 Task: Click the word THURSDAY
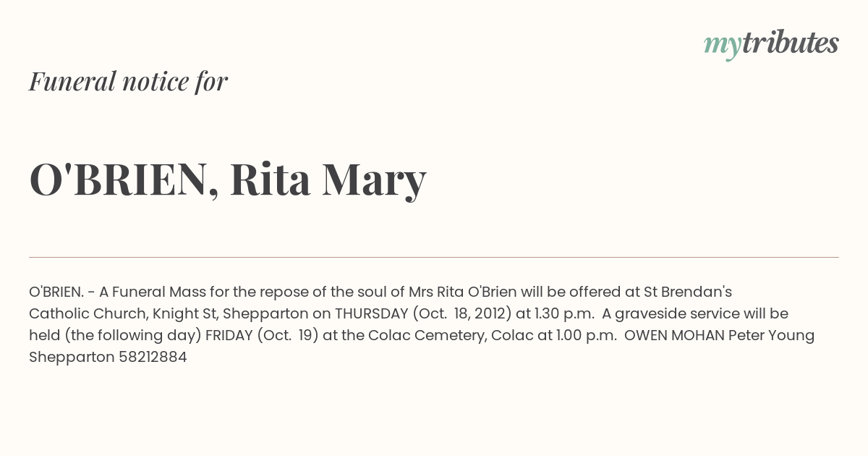point(371,313)
